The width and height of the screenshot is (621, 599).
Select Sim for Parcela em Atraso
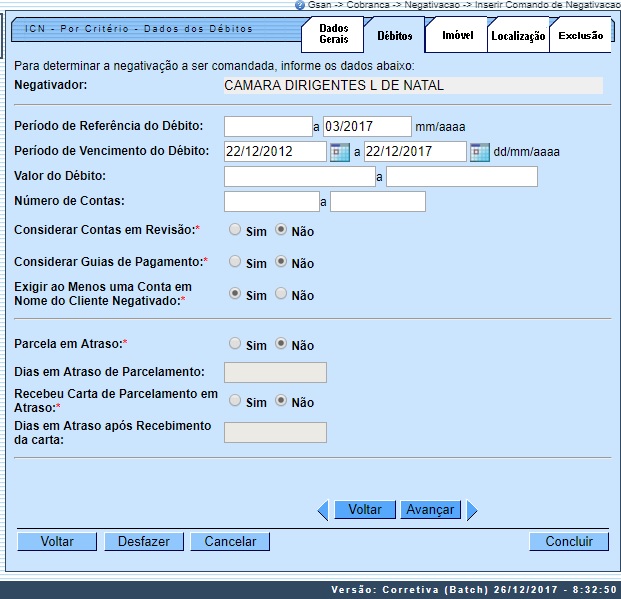pyautogui.click(x=235, y=344)
